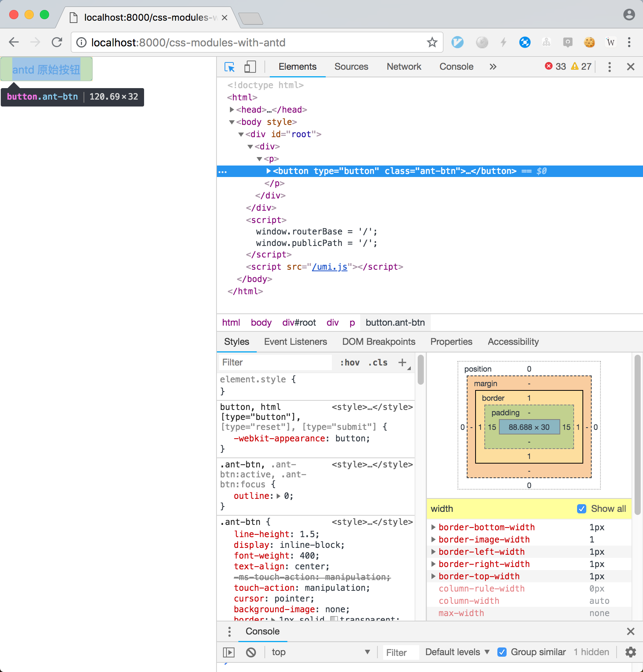Toggle the console sidebar
Viewport: 643px width, 672px height.
pyautogui.click(x=229, y=652)
